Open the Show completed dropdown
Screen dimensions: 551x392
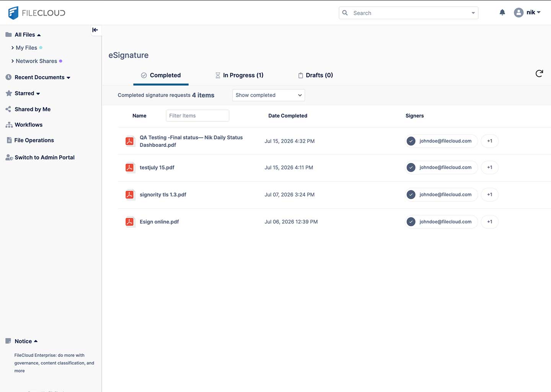pos(269,95)
